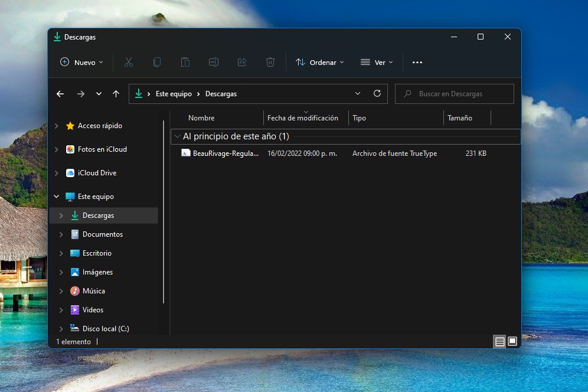Collapse the 'Al principio de este año' group
Viewport: 588px width, 392px height.
click(x=178, y=136)
